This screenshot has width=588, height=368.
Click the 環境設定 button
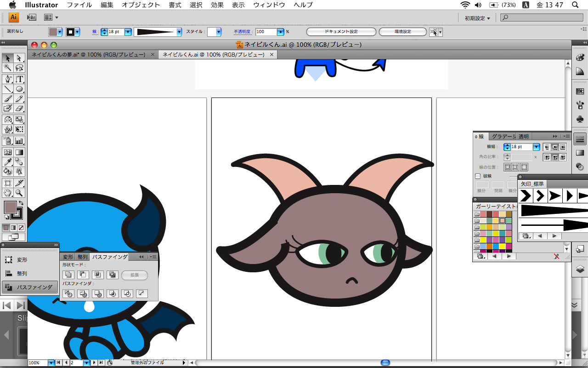tap(403, 32)
